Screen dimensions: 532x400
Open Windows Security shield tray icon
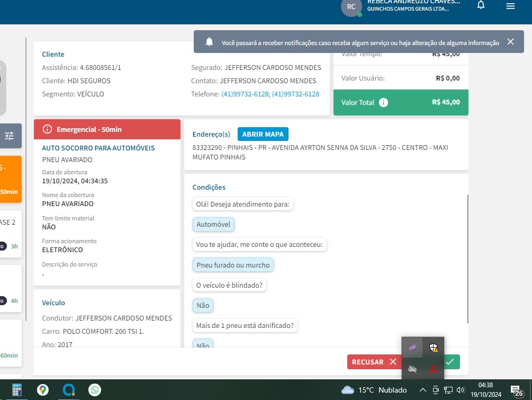pyautogui.click(x=433, y=348)
